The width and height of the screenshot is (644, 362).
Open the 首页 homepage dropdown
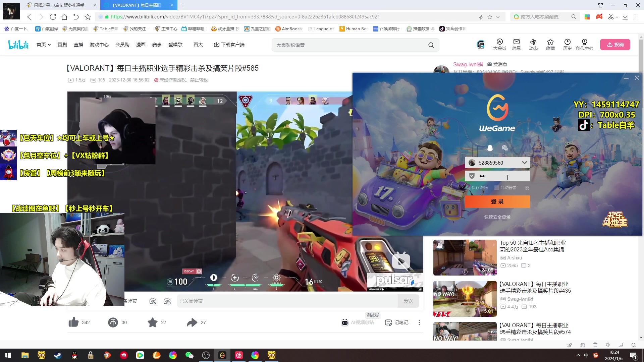click(43, 44)
